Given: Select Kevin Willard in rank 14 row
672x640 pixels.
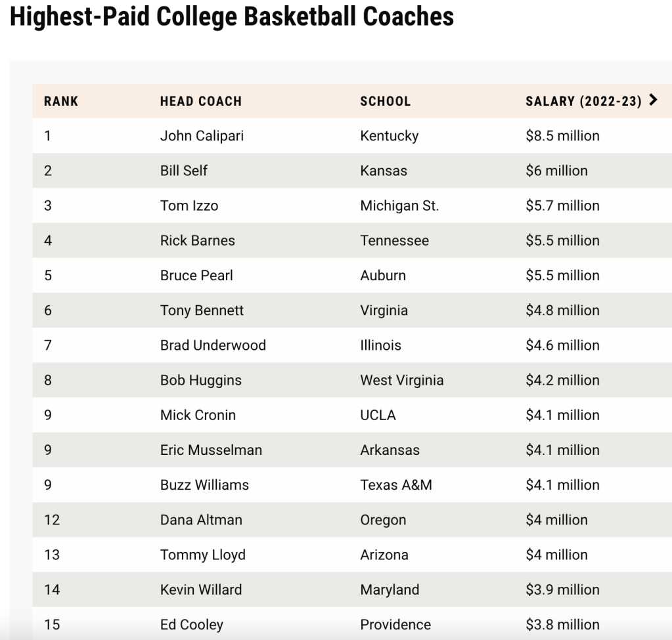Looking at the screenshot, I should pyautogui.click(x=201, y=589).
